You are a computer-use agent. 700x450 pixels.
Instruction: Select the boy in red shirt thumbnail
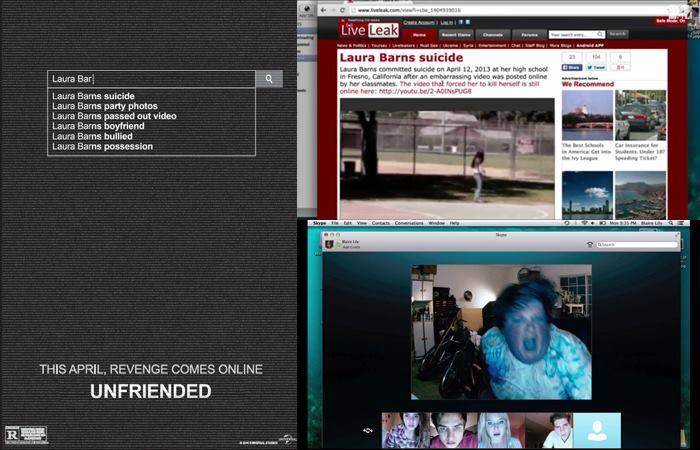coord(454,430)
